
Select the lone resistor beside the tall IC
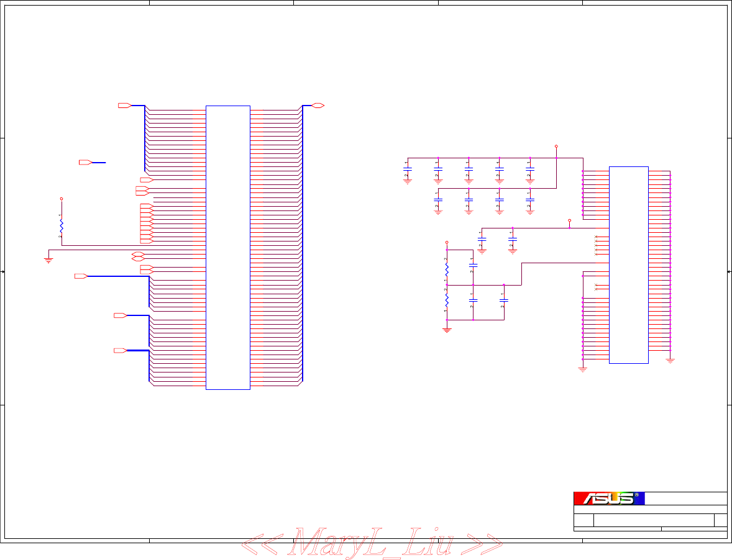pos(61,226)
